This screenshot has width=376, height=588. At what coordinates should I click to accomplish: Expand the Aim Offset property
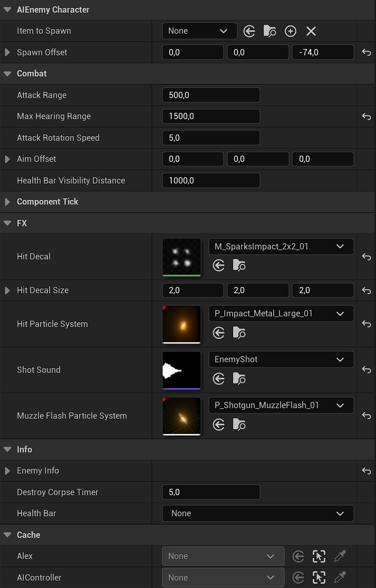pos(7,159)
